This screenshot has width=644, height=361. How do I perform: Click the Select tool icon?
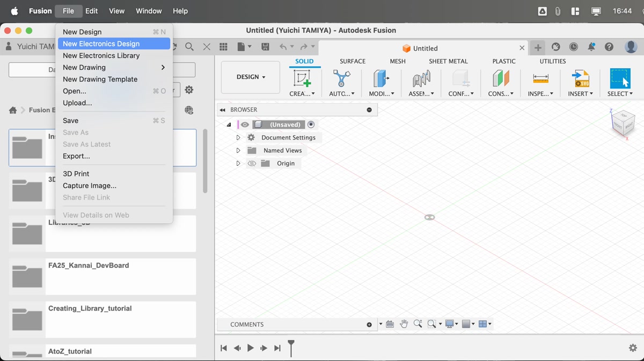tap(620, 79)
